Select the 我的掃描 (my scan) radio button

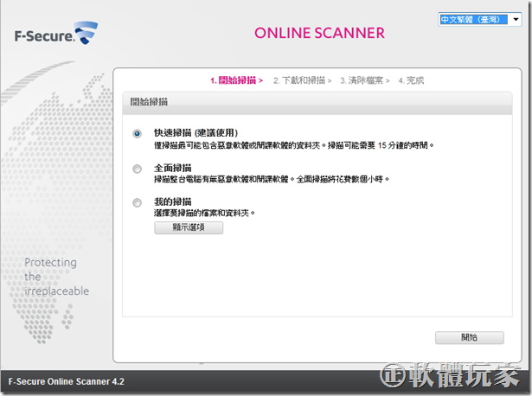coord(137,202)
